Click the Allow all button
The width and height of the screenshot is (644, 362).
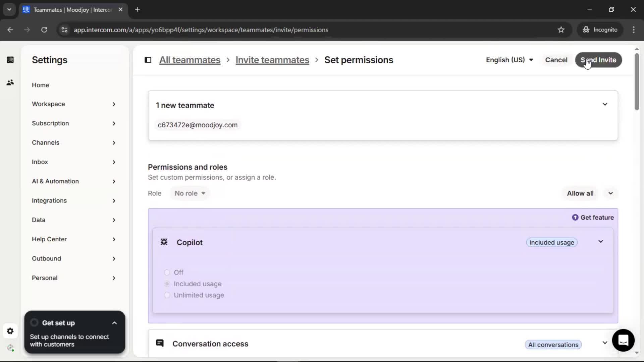click(x=580, y=193)
